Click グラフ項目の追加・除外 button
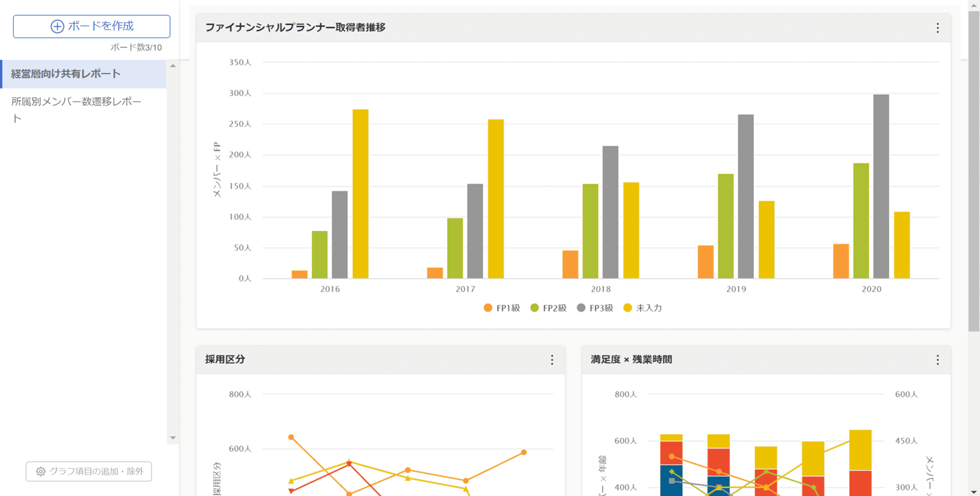Screen dimensions: 980x496 89,471
